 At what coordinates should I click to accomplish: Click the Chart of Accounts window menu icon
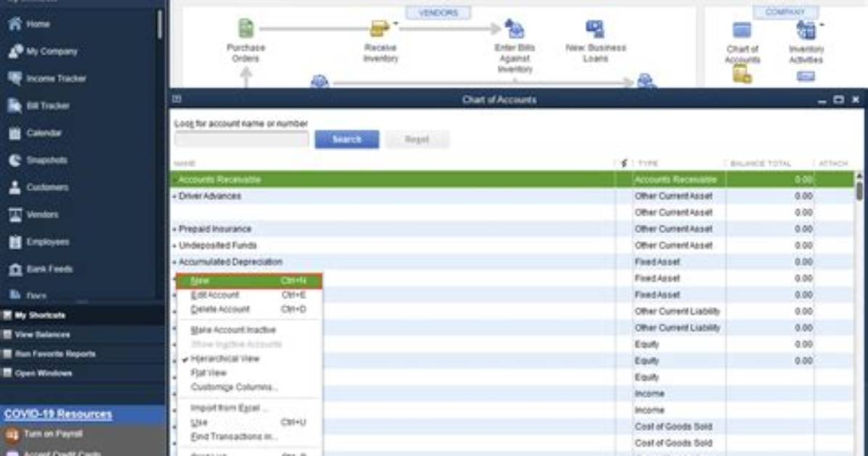pos(176,99)
